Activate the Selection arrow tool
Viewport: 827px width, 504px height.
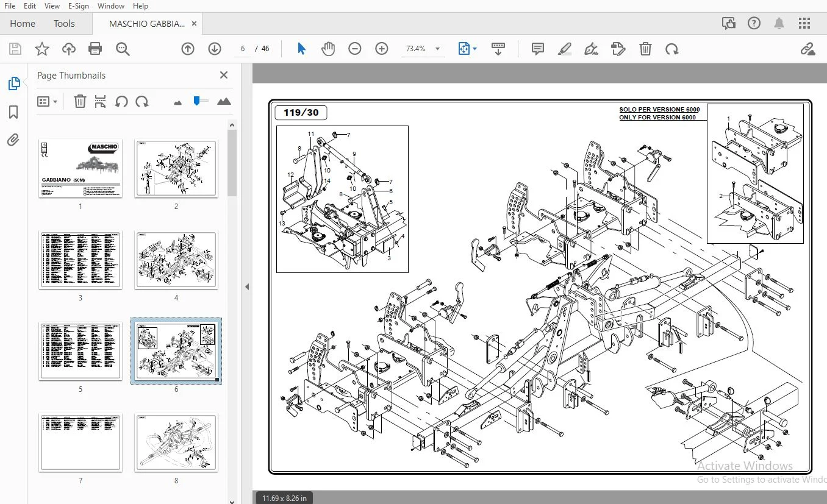pos(301,49)
